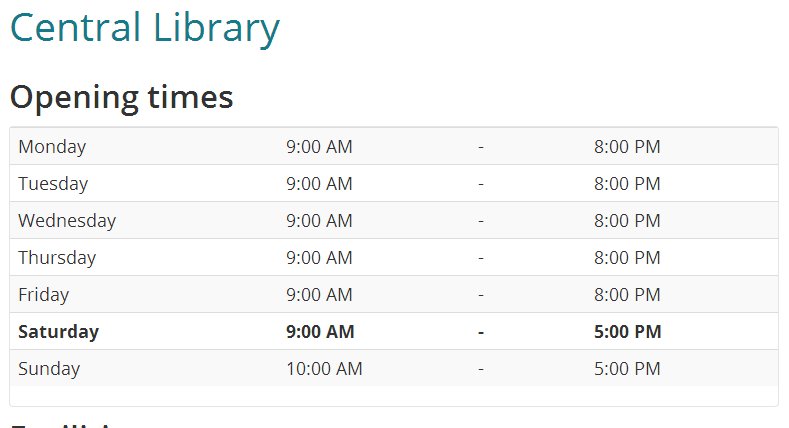Click the bold Saturday day label
The image size is (789, 428).
click(x=59, y=332)
